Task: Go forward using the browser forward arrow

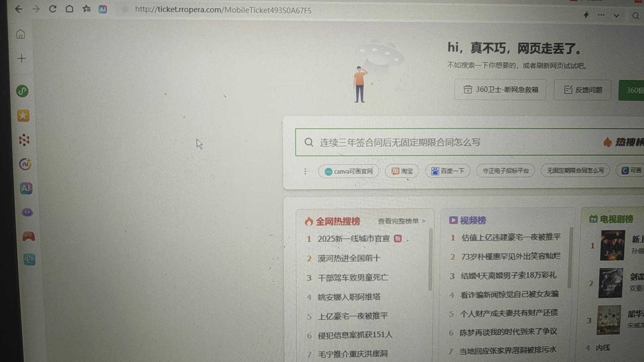Action: 36,9
